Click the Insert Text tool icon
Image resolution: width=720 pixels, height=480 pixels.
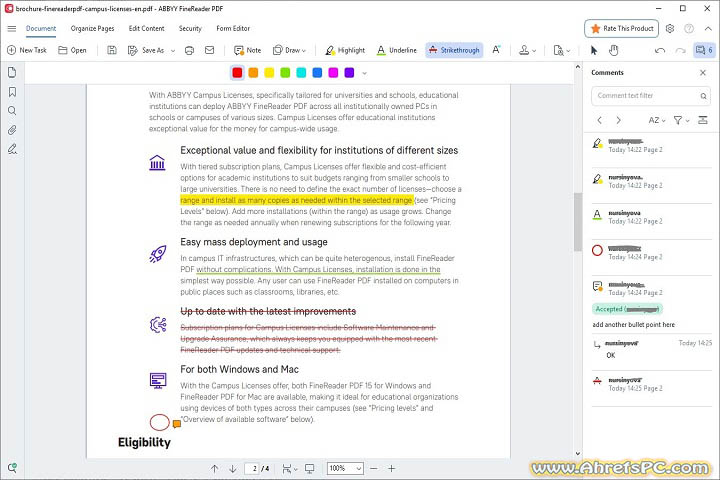(496, 50)
